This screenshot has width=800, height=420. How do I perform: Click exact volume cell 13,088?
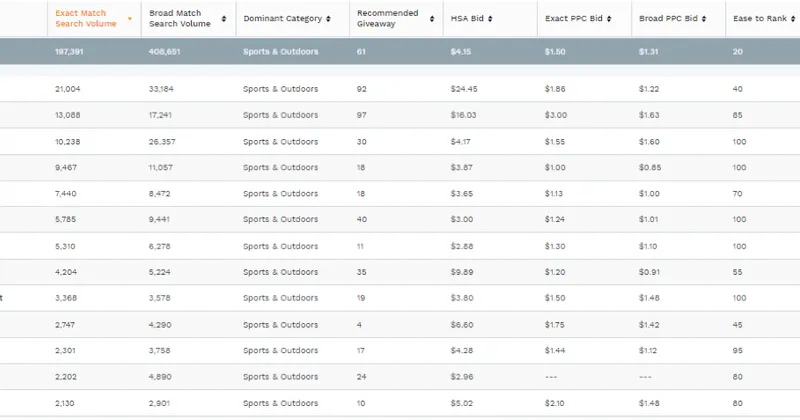pos(67,115)
